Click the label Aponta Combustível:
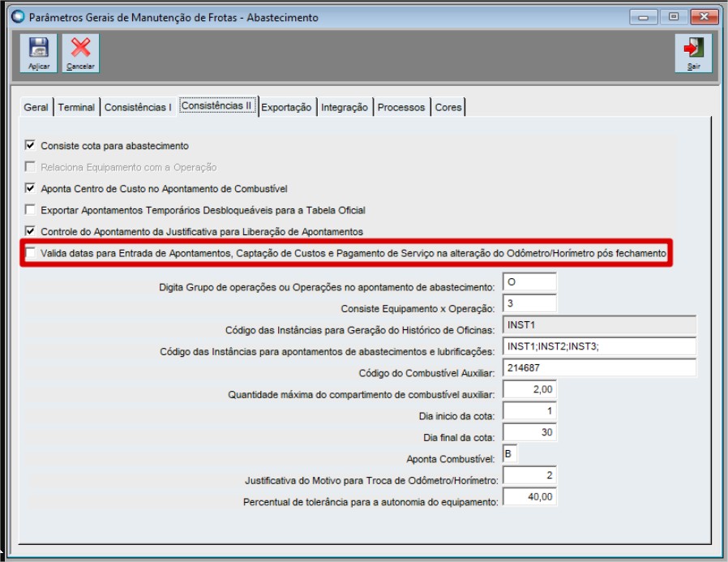The height and width of the screenshot is (562, 728). 451,459
